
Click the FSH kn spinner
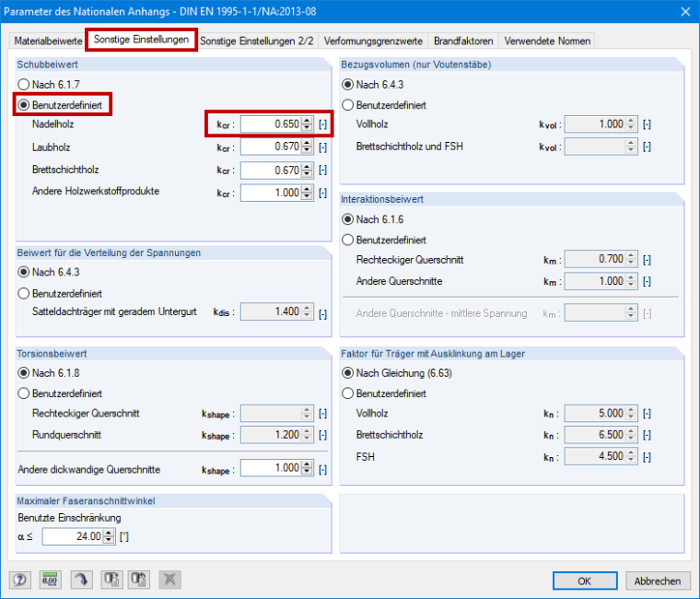[x=631, y=456]
